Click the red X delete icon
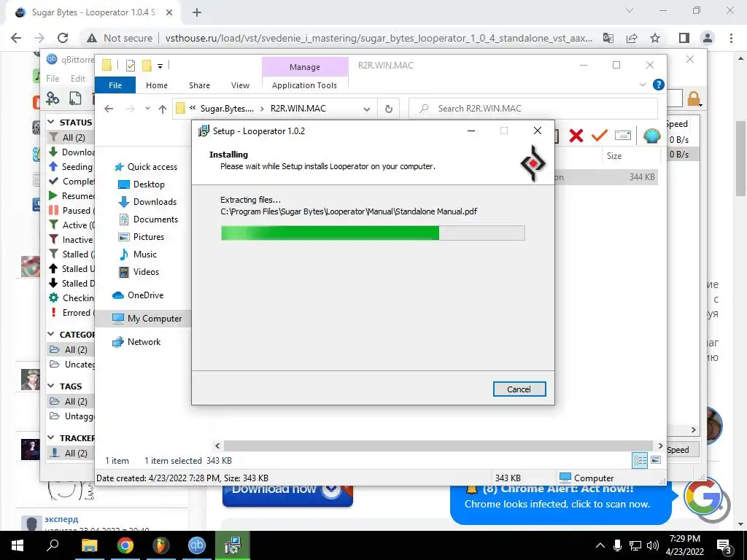747x560 pixels. point(576,136)
